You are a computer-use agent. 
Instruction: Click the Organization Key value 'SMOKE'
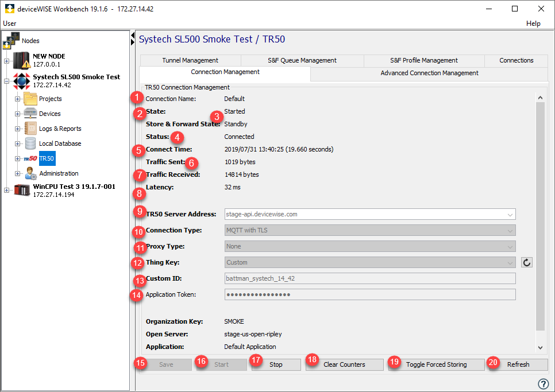(234, 321)
